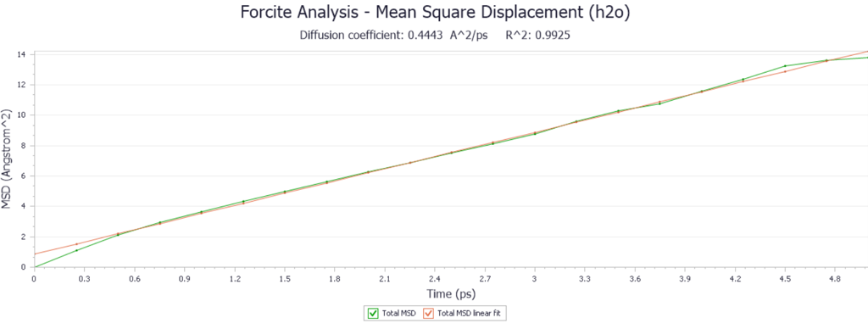Click the y-axis tick label 4
868x329 pixels.
[24, 206]
